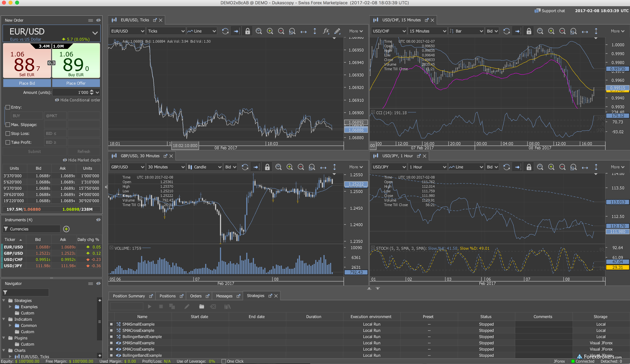Increase amount with stepper arrows

(x=92, y=91)
